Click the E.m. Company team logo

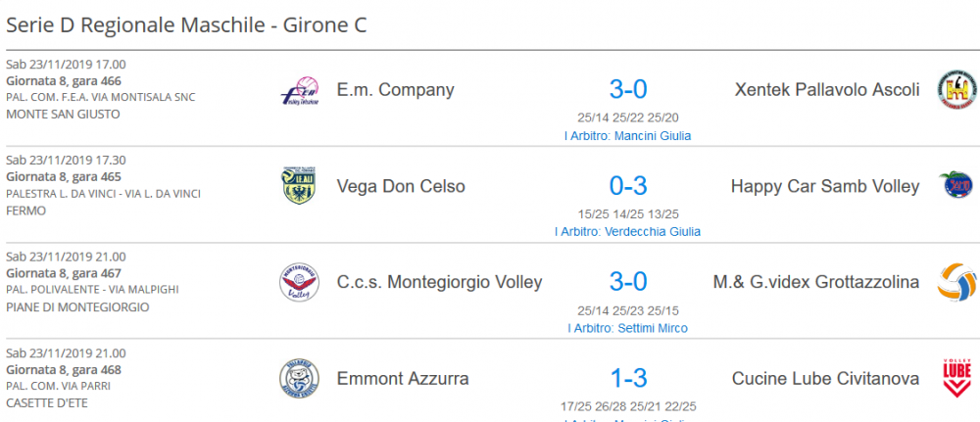coord(299,91)
